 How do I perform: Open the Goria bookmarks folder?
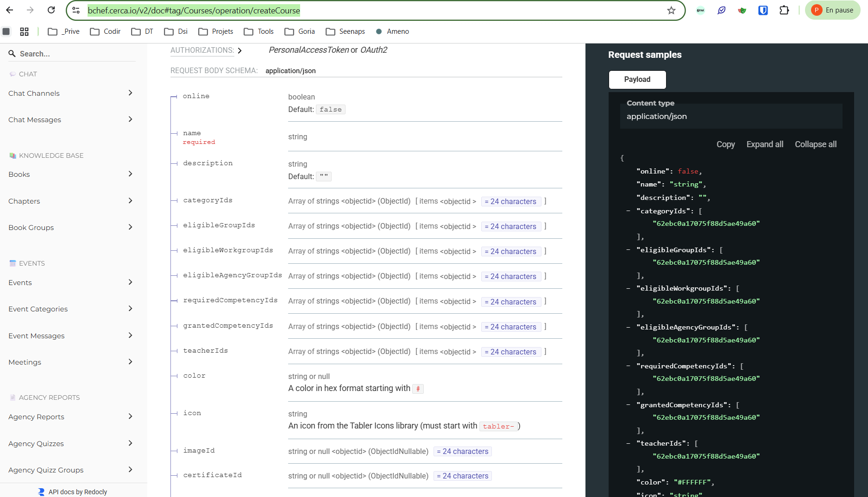[x=300, y=31]
